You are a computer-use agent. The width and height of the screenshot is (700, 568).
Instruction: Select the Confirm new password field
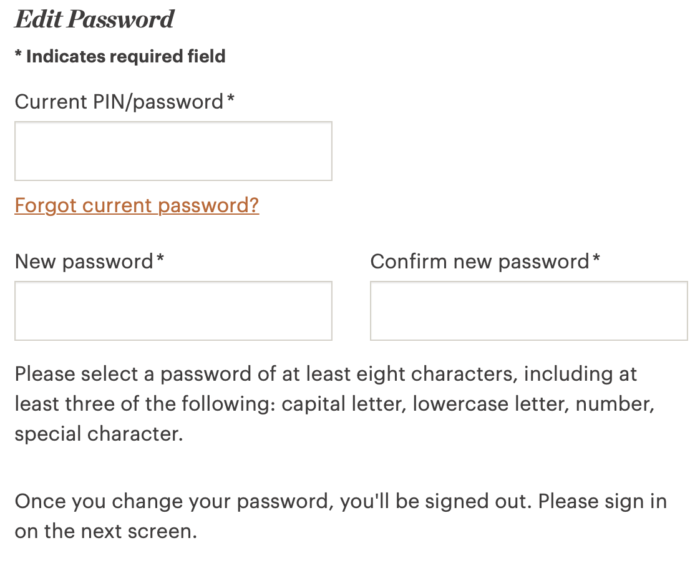tap(528, 310)
